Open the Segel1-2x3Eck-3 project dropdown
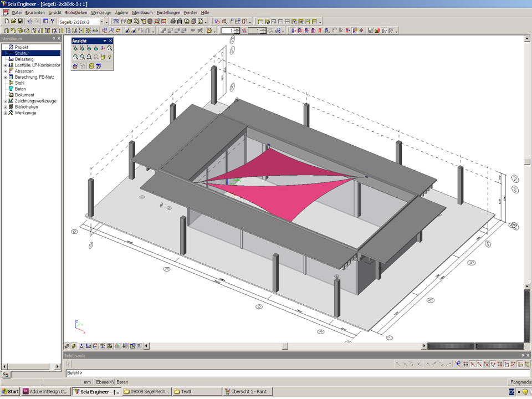Viewport: 532px width, 399px height. [102, 22]
